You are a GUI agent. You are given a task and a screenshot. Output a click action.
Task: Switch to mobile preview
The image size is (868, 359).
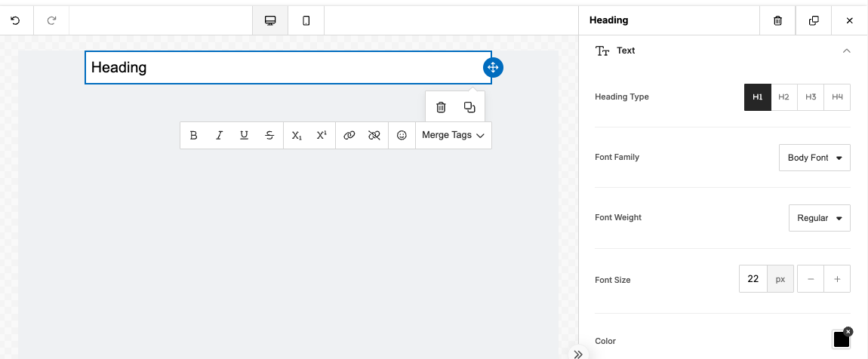(306, 20)
